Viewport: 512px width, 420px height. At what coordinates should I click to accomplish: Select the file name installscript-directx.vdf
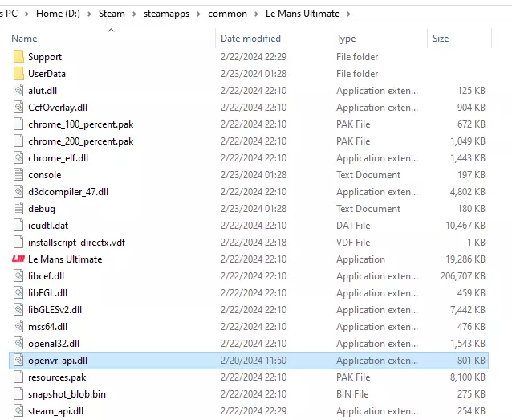(76, 243)
